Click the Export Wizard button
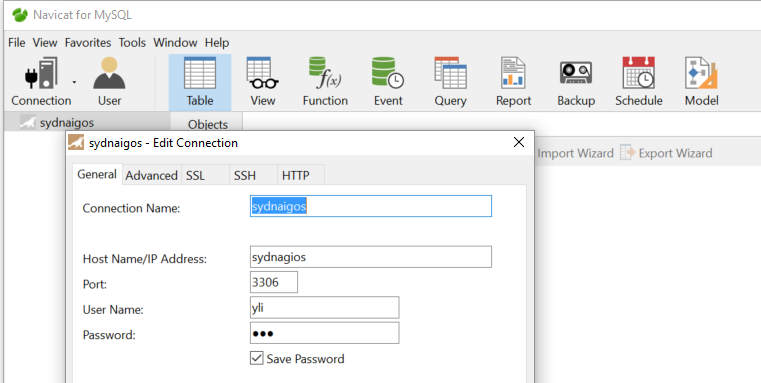Viewport: 761px width, 383px height. [666, 153]
